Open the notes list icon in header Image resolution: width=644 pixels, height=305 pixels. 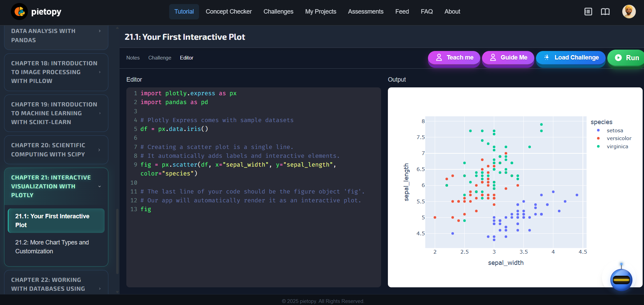588,12
